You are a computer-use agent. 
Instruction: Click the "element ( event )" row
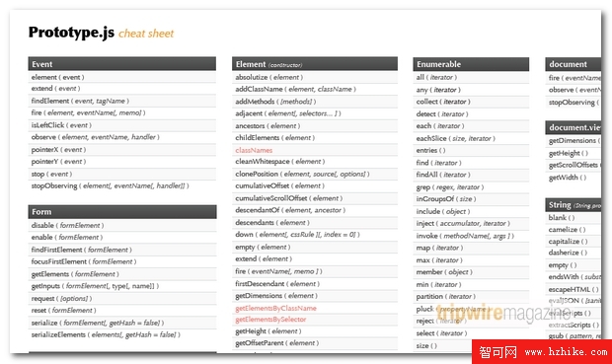click(x=122, y=77)
